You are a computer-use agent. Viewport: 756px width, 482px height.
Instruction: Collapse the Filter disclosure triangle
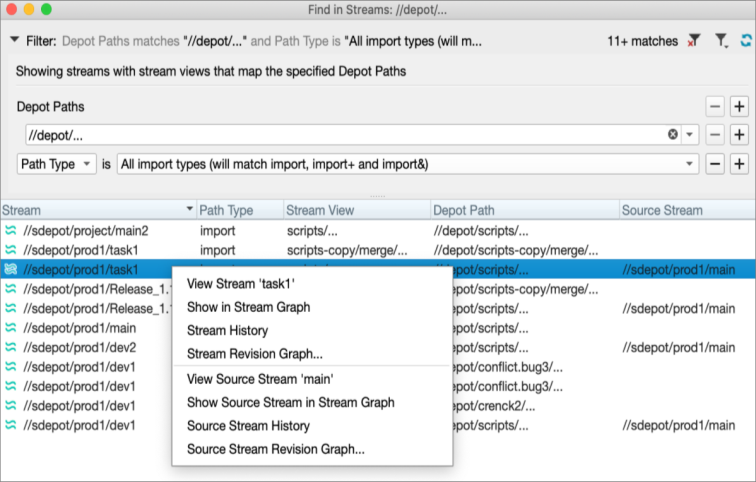pos(14,41)
